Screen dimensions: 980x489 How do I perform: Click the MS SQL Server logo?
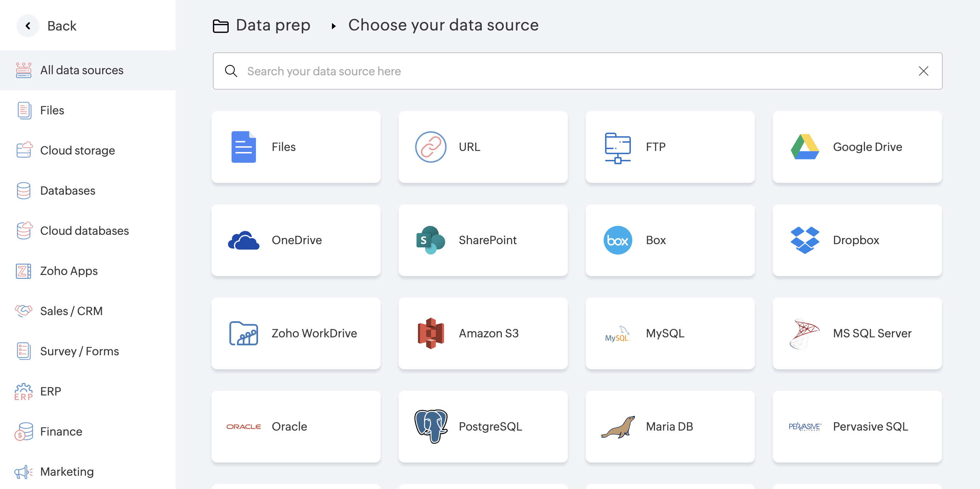coord(804,333)
